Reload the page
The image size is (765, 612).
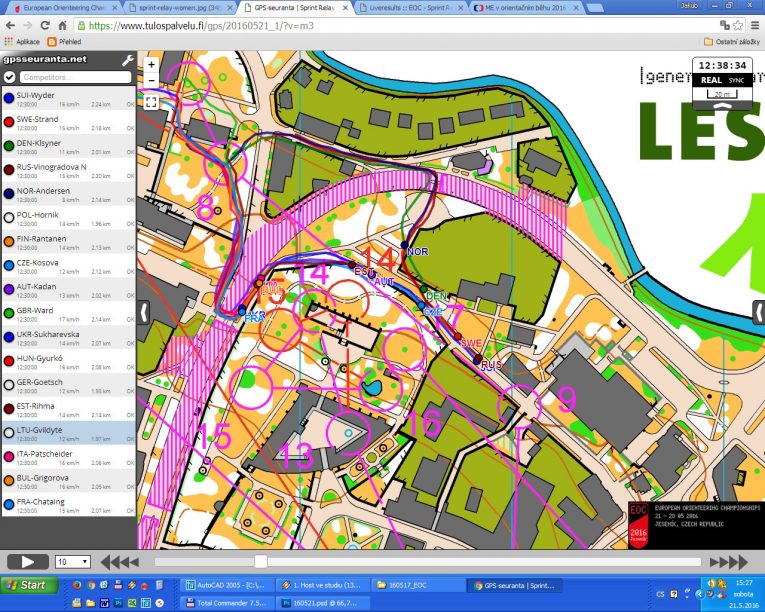click(45, 25)
